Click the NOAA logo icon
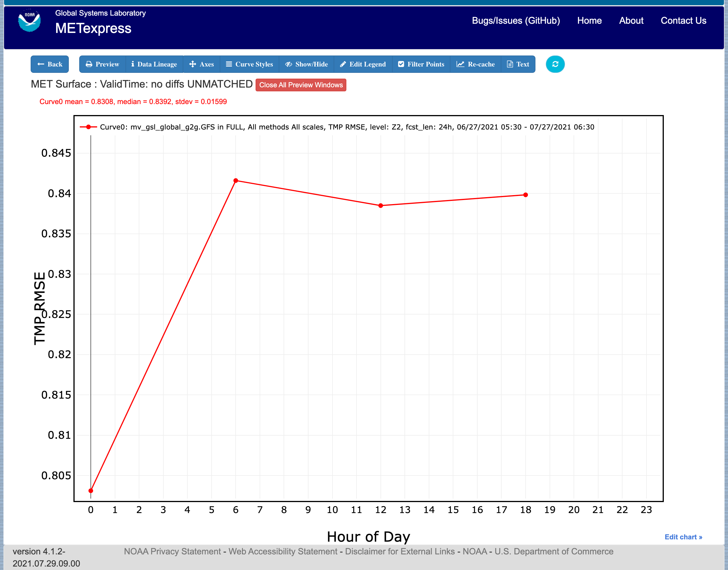Viewport: 728px width, 570px height. (29, 21)
